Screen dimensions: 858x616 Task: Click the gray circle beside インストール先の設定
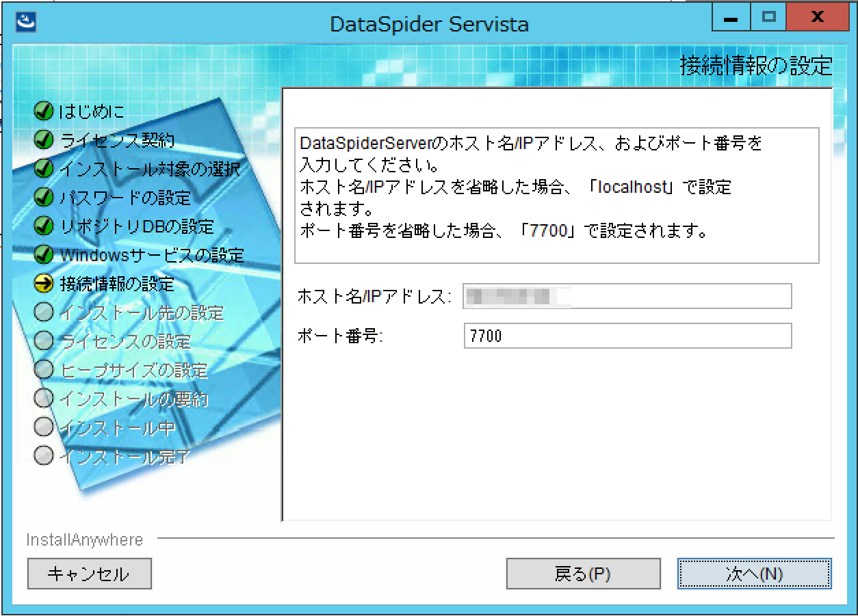(42, 312)
